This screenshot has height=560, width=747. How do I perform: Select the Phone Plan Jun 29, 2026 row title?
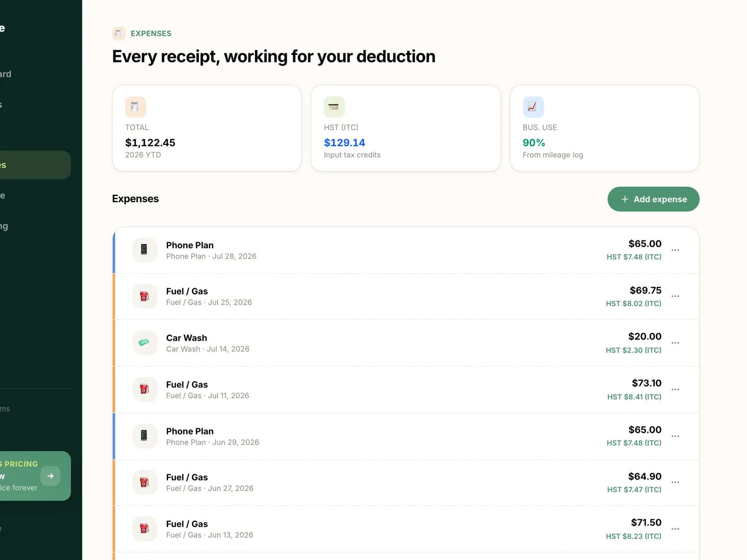point(190,432)
